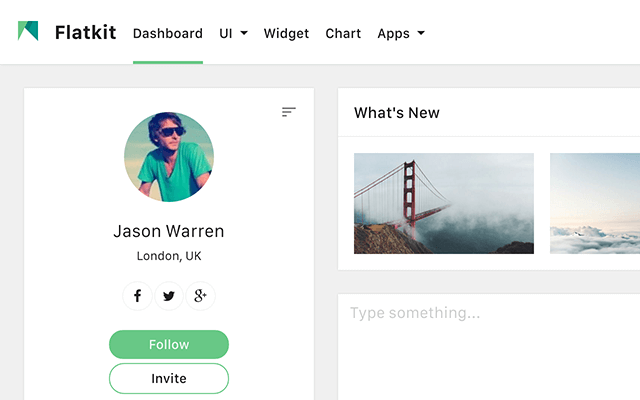
Task: Open the Facebook social icon
Action: (x=137, y=296)
